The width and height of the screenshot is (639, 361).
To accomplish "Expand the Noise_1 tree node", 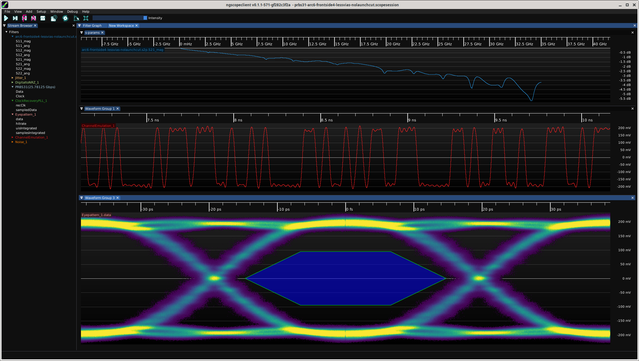I will tap(12, 142).
